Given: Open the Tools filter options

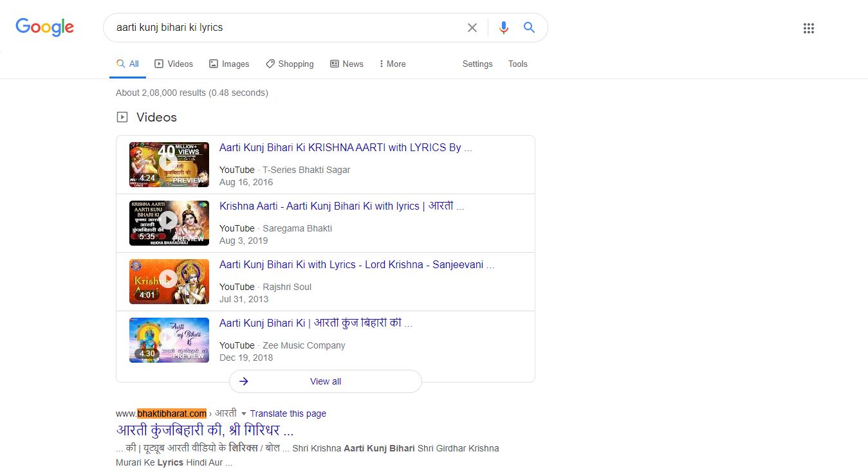Looking at the screenshot, I should point(517,64).
